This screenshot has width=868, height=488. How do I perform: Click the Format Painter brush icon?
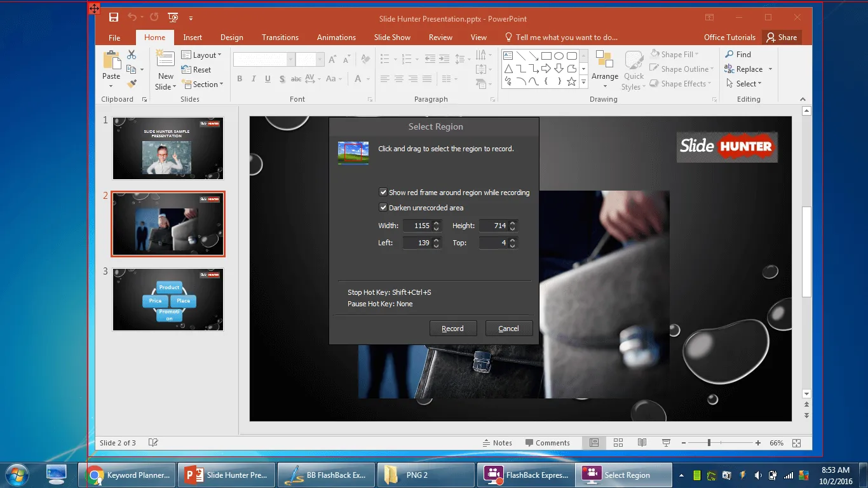(x=132, y=84)
